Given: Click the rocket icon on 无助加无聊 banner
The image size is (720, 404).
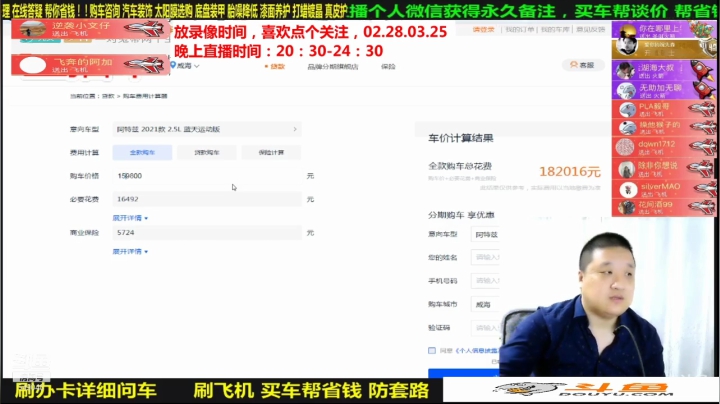Looking at the screenshot, I should pyautogui.click(x=704, y=90).
